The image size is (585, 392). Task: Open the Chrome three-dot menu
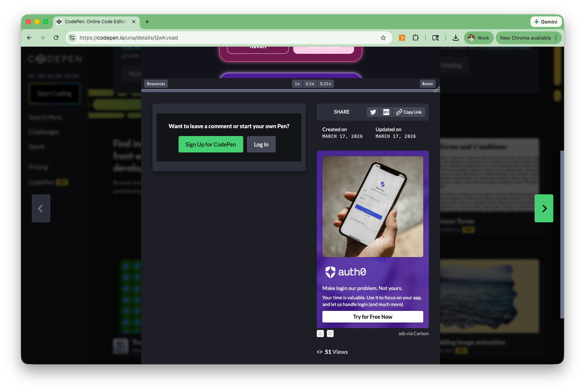(556, 38)
